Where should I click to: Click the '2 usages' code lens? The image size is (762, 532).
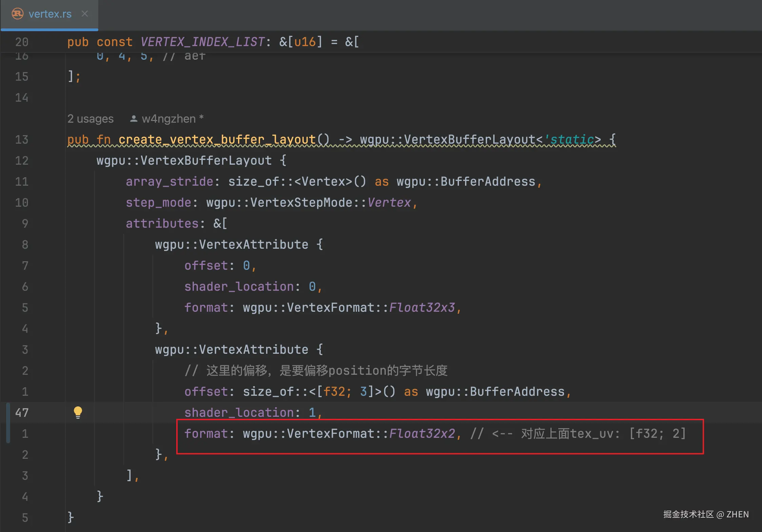coord(91,119)
